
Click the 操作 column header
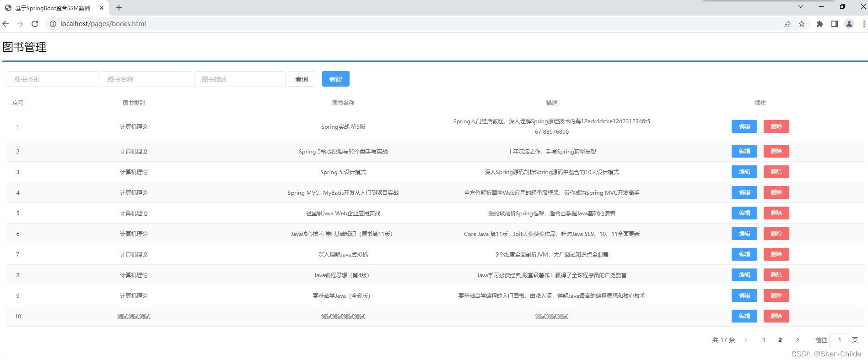click(760, 103)
